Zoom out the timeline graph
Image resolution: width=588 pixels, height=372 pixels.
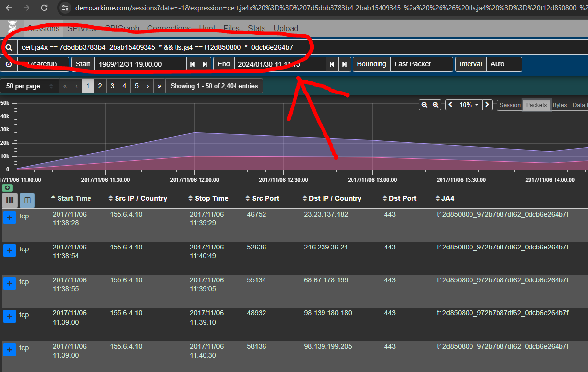(x=424, y=105)
